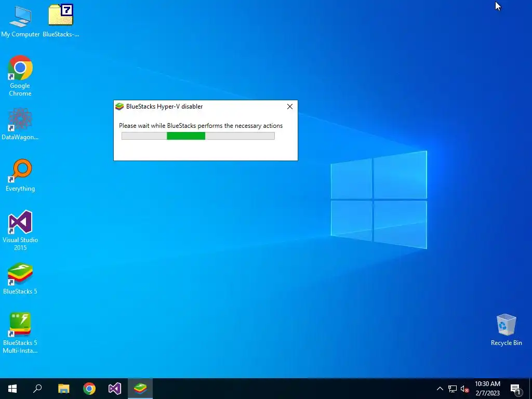
Task: Click the muted volume tray icon
Action: [464, 389]
